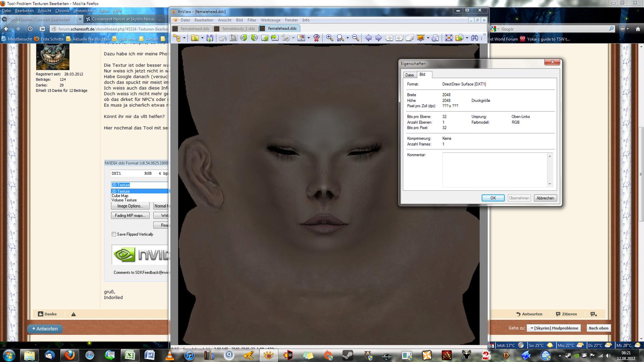
Task: Expand the Open folder dropdown arrow
Action: [202, 38]
